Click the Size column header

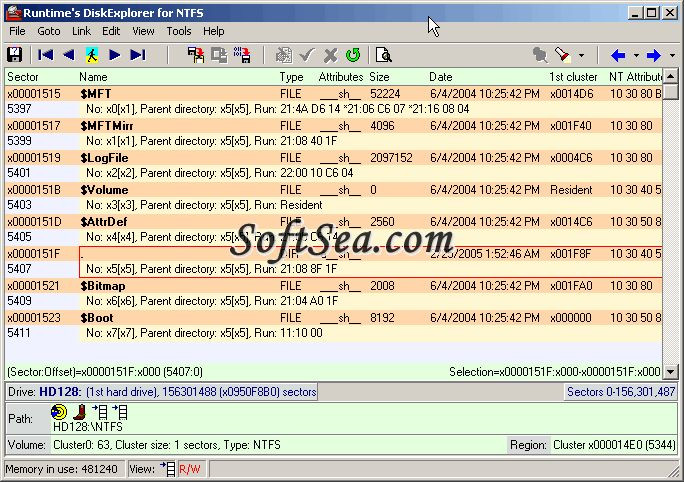[379, 77]
